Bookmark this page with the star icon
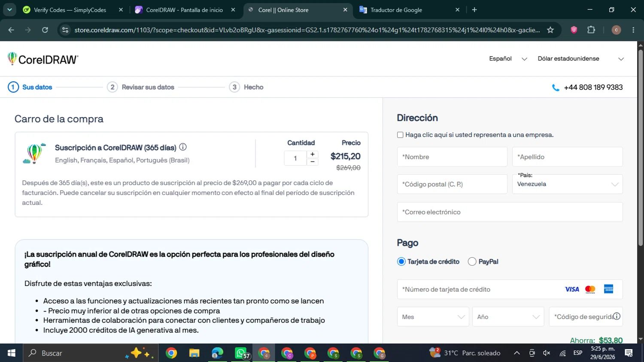Viewport: 644px width, 362px height. (550, 30)
